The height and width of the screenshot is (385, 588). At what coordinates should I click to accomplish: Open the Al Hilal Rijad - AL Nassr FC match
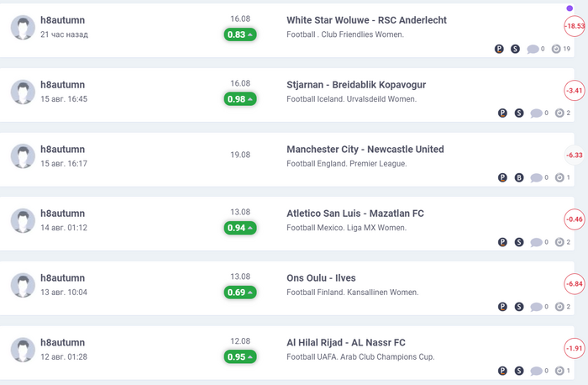pos(346,343)
